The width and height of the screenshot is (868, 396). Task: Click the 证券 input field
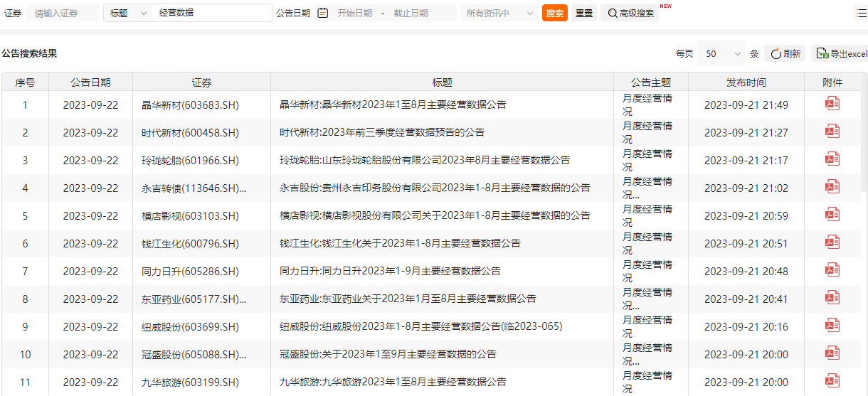(63, 13)
